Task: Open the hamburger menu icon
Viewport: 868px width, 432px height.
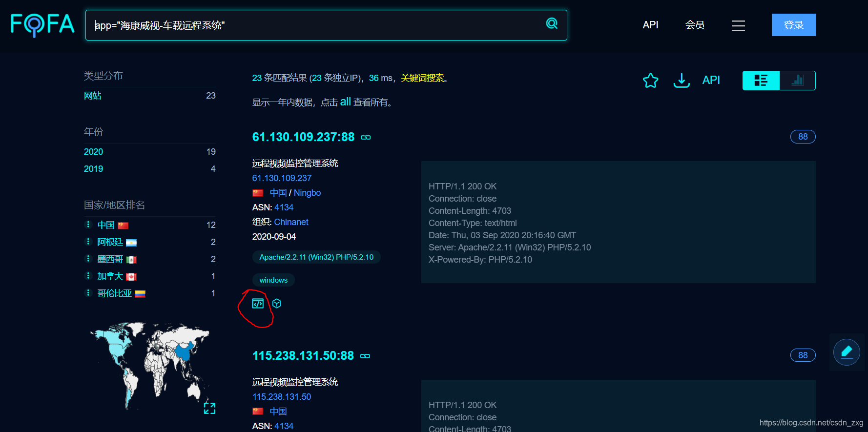Action: click(738, 25)
